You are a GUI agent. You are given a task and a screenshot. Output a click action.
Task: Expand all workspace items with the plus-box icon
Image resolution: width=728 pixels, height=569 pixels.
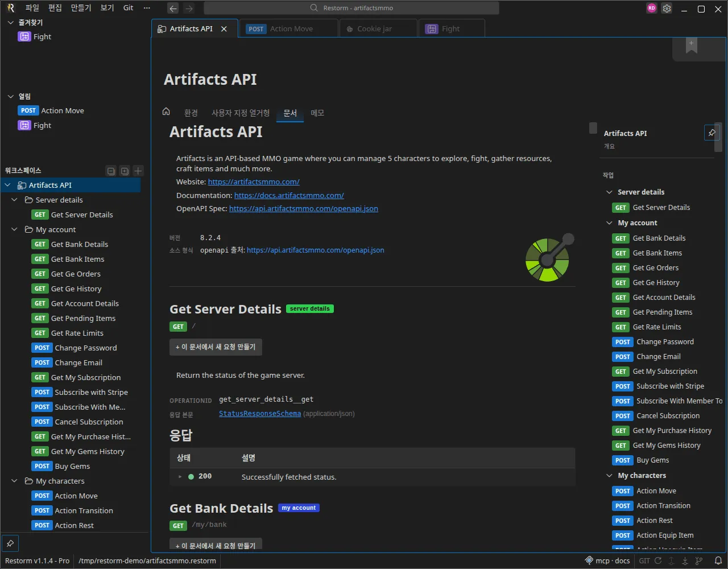(x=125, y=171)
